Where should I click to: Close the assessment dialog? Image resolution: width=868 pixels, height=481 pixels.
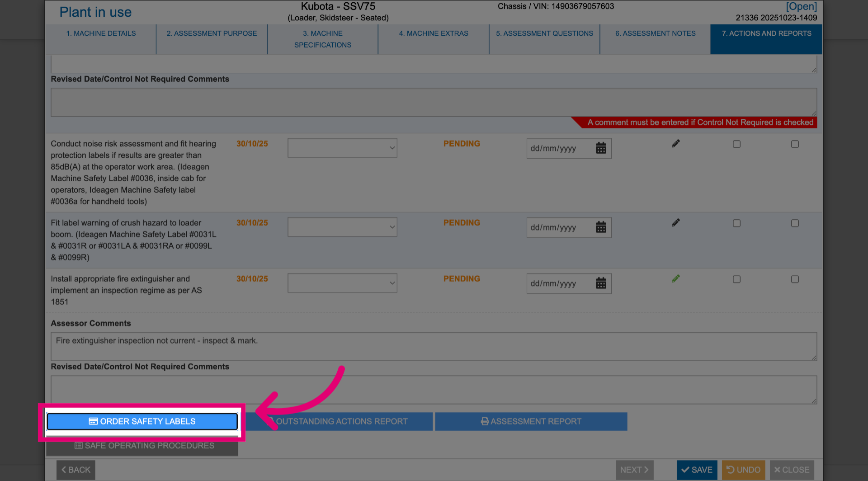pyautogui.click(x=792, y=470)
